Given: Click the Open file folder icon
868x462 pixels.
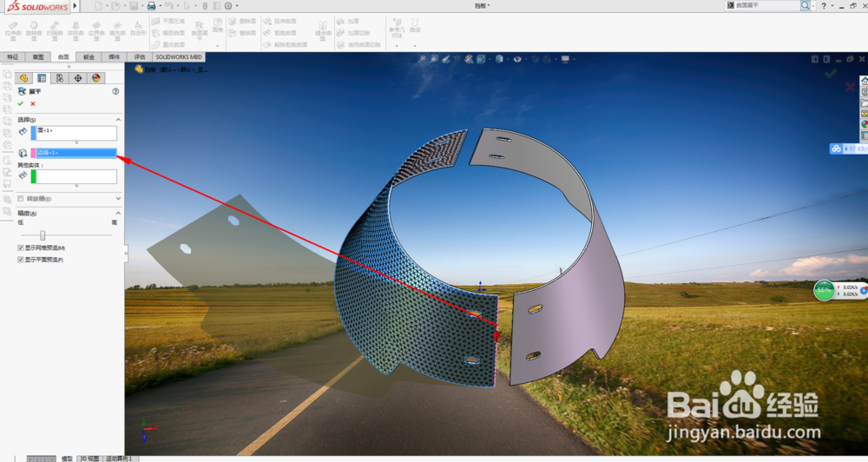Looking at the screenshot, I should coord(115,6).
